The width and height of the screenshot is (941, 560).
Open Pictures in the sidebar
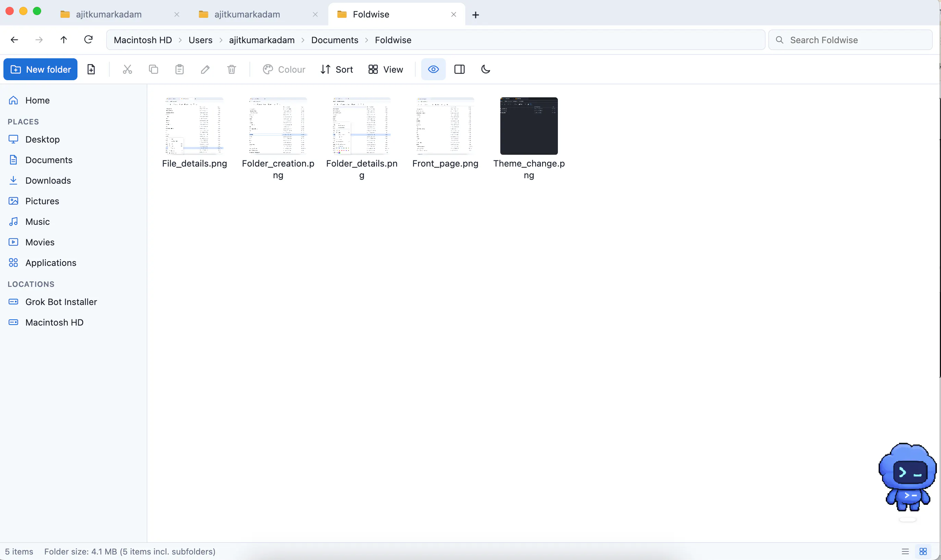tap(74, 201)
